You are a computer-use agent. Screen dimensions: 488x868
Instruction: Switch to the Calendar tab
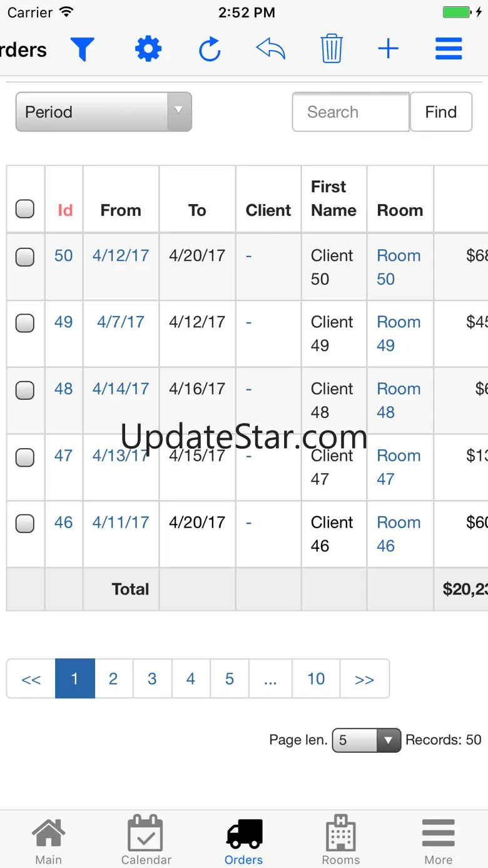coord(146,840)
